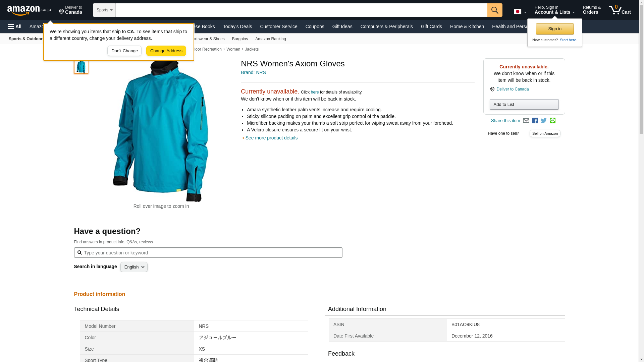Expand Account & Lists menu
The image size is (644, 362).
pyautogui.click(x=554, y=10)
